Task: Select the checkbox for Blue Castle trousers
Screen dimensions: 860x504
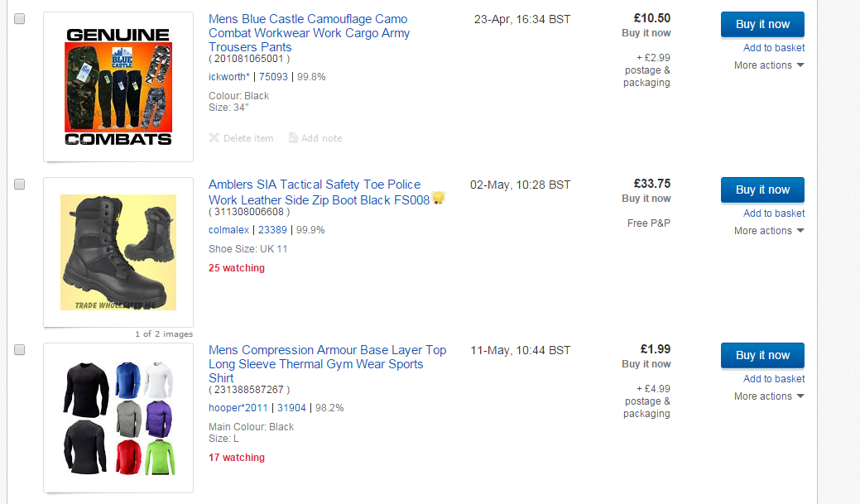Action: point(19,19)
